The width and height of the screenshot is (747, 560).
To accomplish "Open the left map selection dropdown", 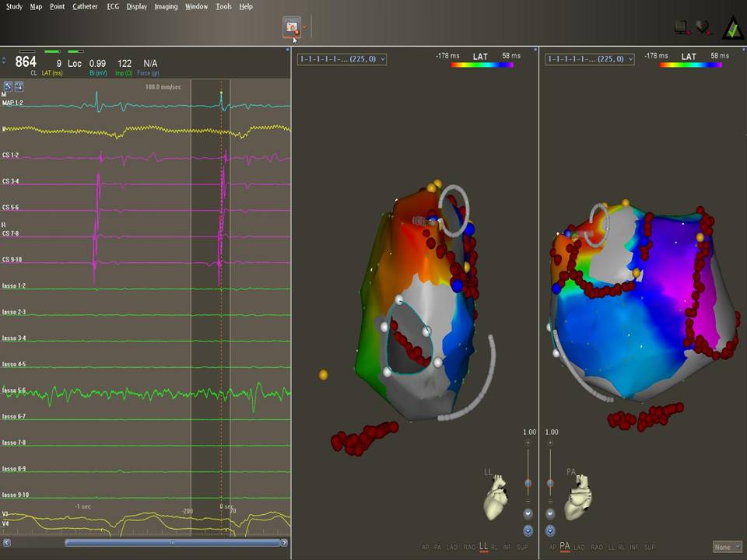I will pos(342,58).
